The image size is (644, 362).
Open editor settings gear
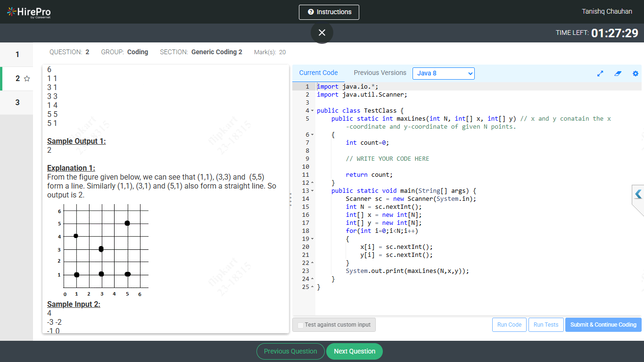click(x=636, y=74)
